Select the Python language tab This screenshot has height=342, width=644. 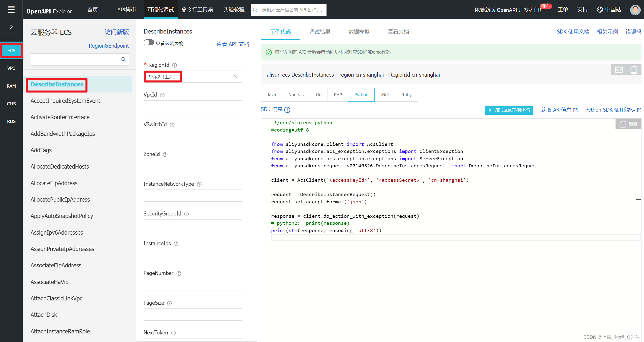pyautogui.click(x=361, y=95)
